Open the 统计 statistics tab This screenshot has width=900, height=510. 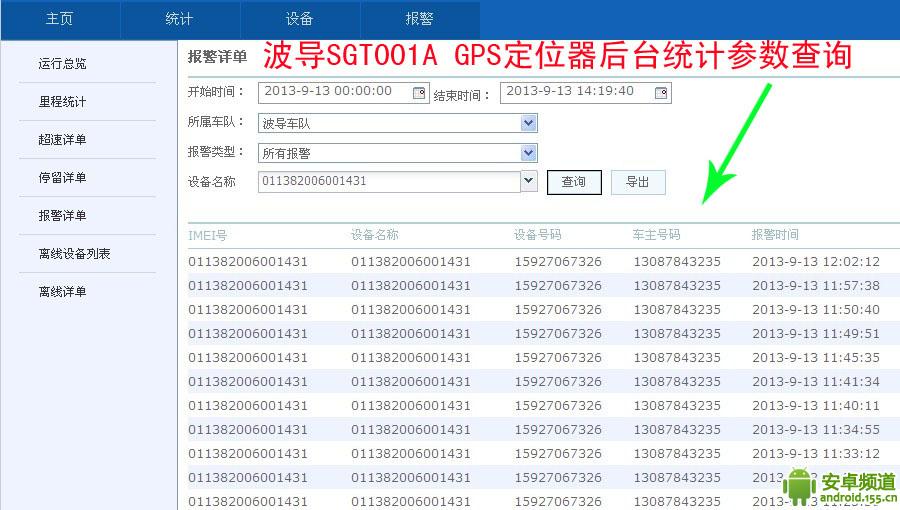[x=180, y=19]
